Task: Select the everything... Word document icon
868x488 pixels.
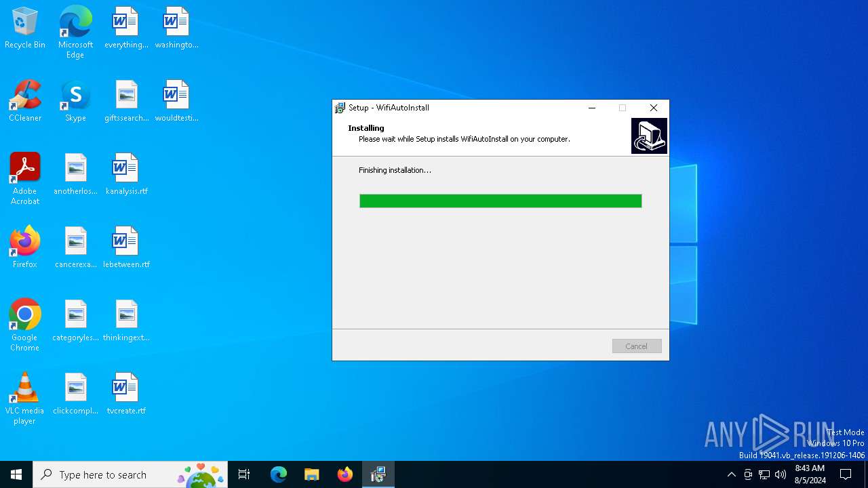Action: 126,28
